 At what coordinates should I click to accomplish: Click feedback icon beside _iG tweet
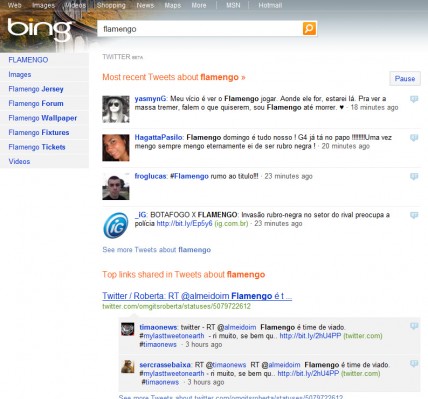pos(414,215)
